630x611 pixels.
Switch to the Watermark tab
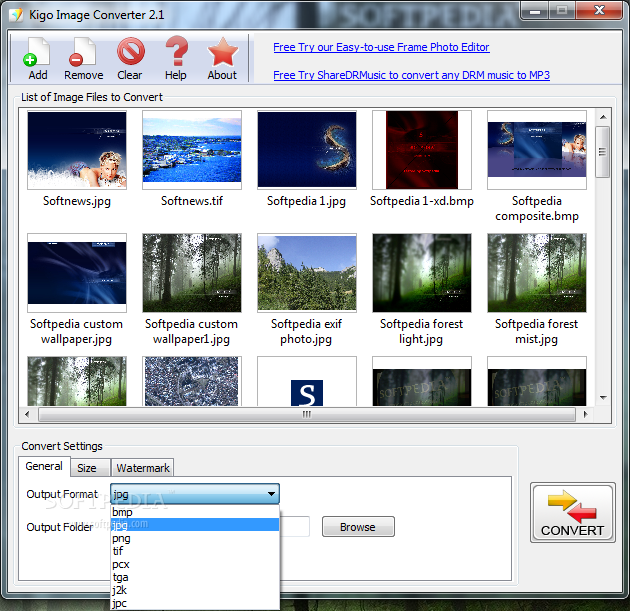coord(143,468)
